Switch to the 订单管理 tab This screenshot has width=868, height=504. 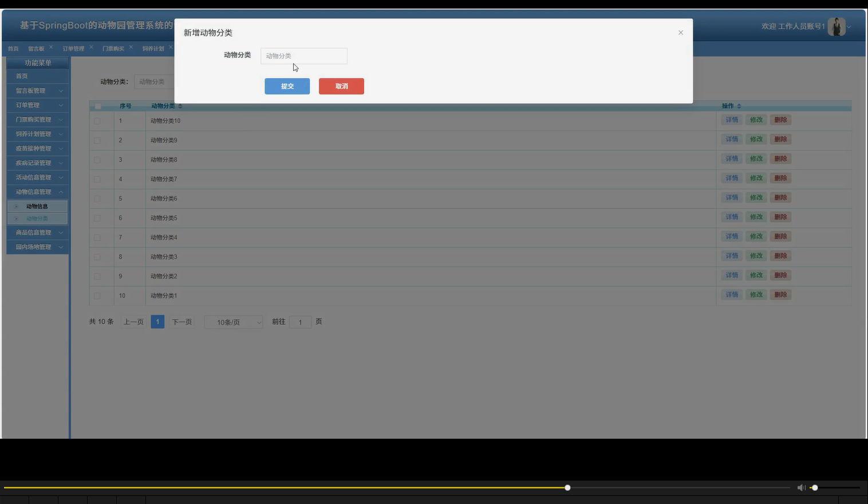[73, 49]
